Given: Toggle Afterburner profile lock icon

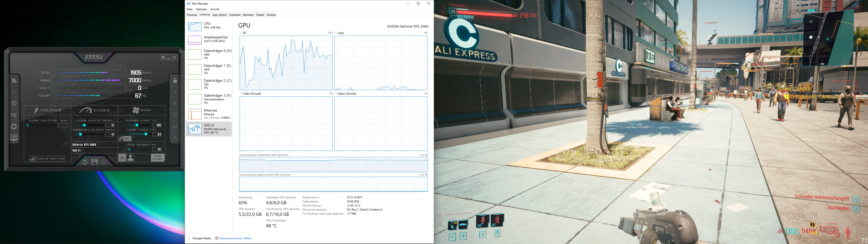Looking at the screenshot, I should click(175, 80).
